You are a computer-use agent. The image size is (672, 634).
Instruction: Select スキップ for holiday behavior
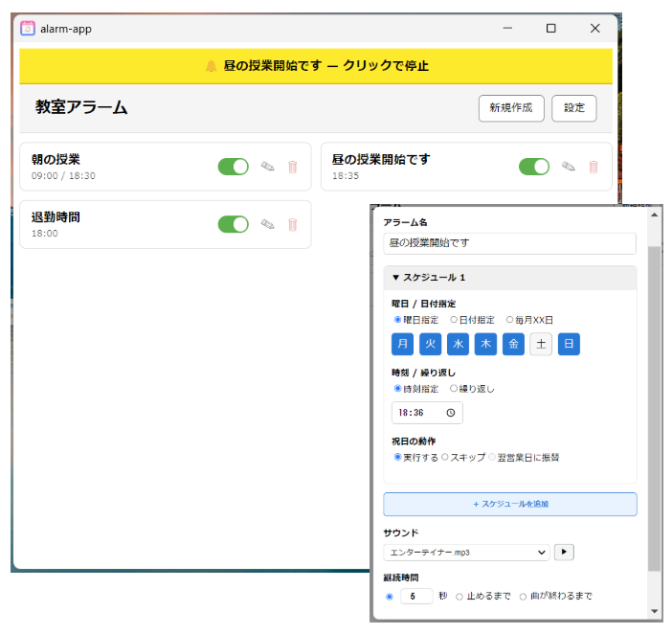[445, 457]
